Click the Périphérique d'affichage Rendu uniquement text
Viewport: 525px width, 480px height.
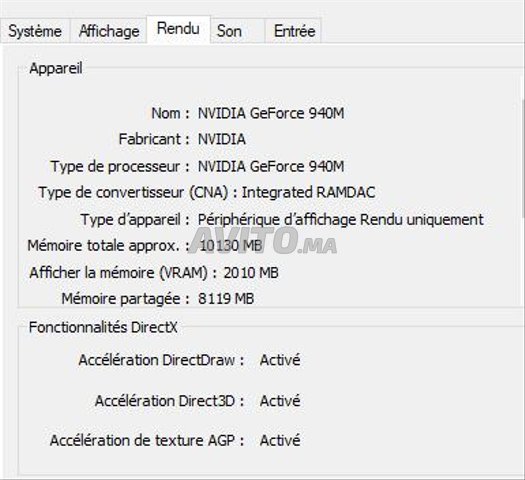pyautogui.click(x=341, y=220)
